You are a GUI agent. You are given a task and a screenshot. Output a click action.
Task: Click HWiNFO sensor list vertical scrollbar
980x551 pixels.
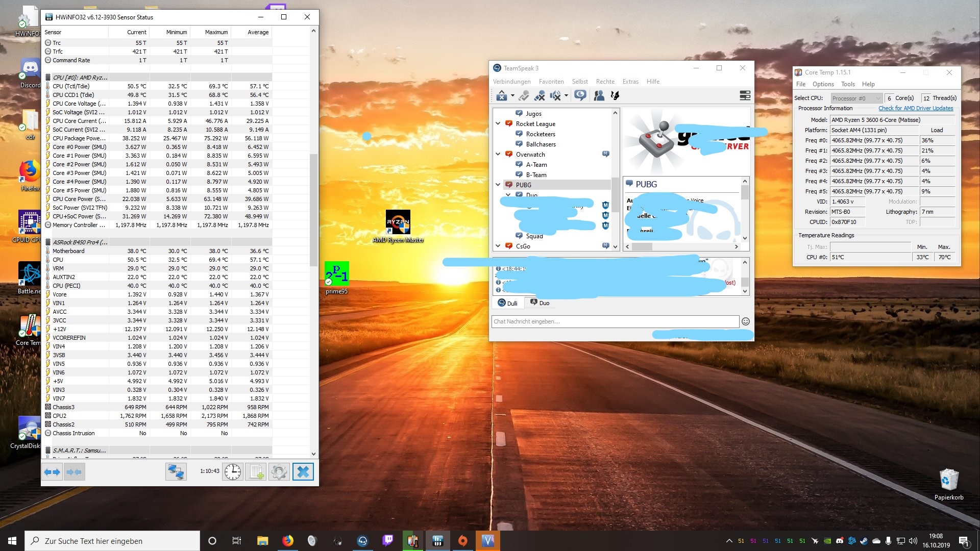313,209
